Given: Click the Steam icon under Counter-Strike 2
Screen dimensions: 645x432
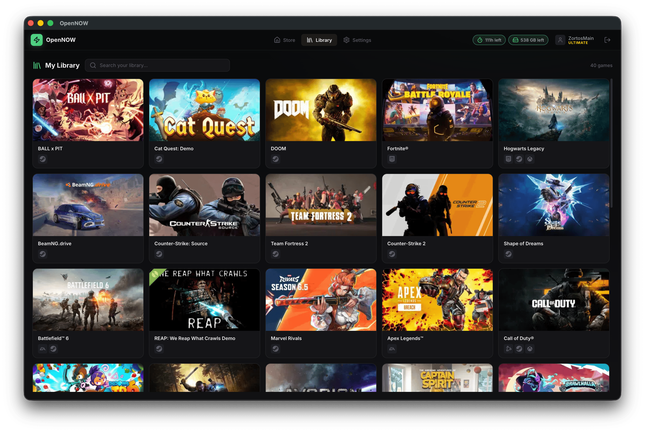Looking at the screenshot, I should pyautogui.click(x=392, y=254).
